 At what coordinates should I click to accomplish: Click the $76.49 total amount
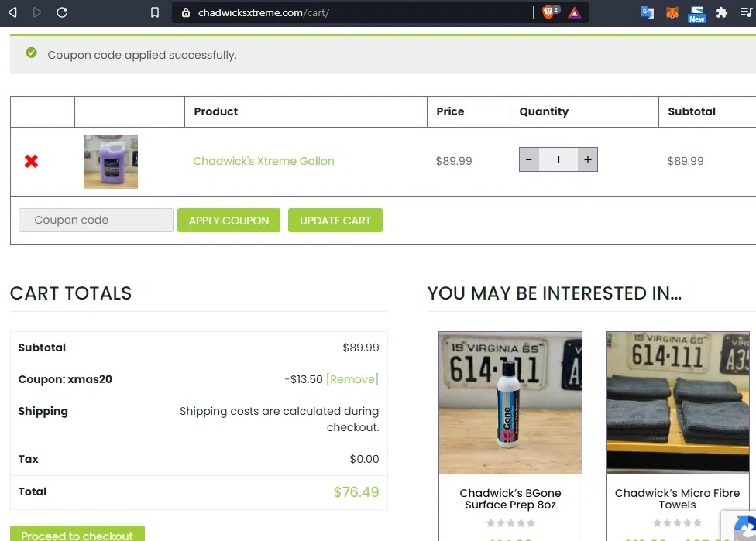pyautogui.click(x=356, y=492)
